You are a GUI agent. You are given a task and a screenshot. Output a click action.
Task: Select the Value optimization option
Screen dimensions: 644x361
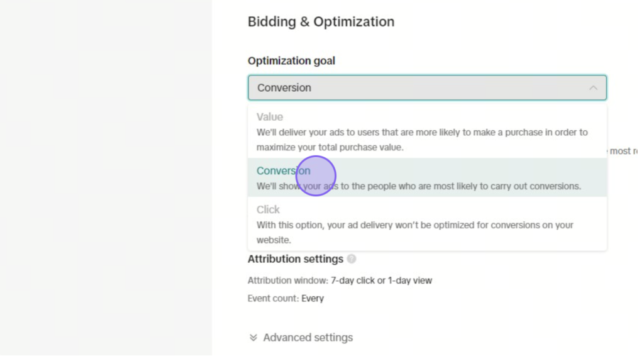tap(427, 131)
